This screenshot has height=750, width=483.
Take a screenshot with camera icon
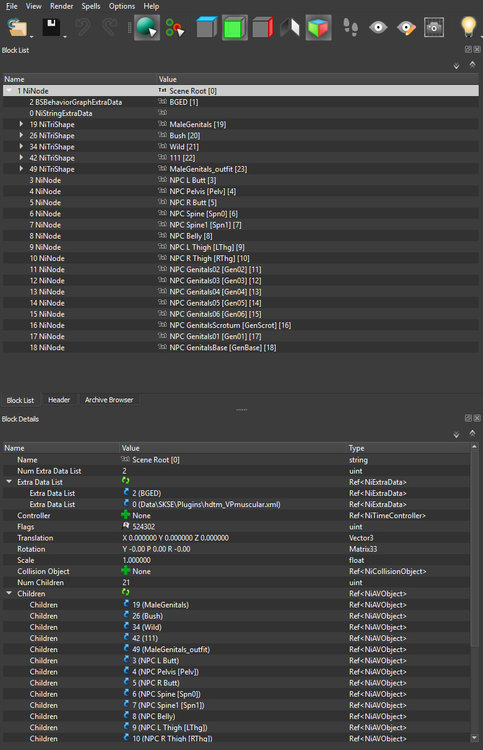[434, 27]
